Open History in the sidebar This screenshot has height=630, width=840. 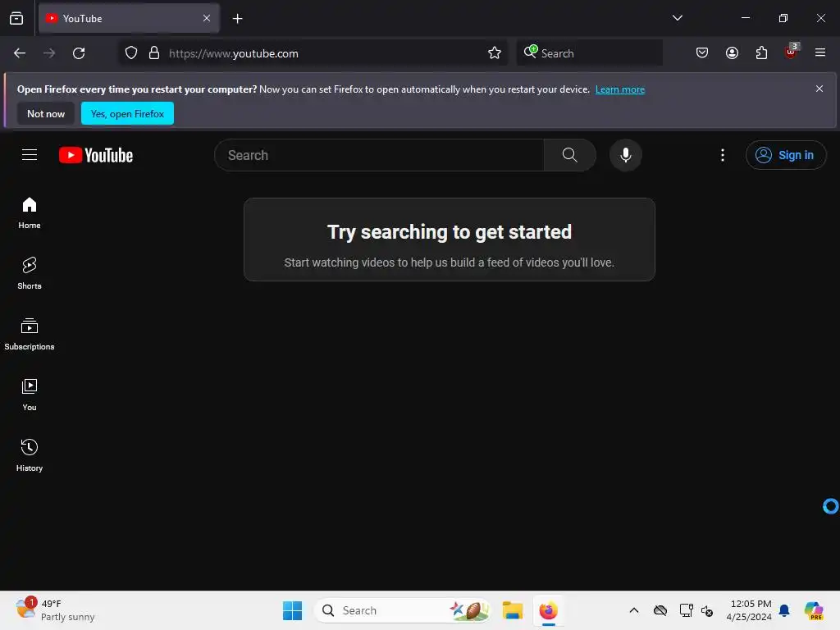[30, 455]
